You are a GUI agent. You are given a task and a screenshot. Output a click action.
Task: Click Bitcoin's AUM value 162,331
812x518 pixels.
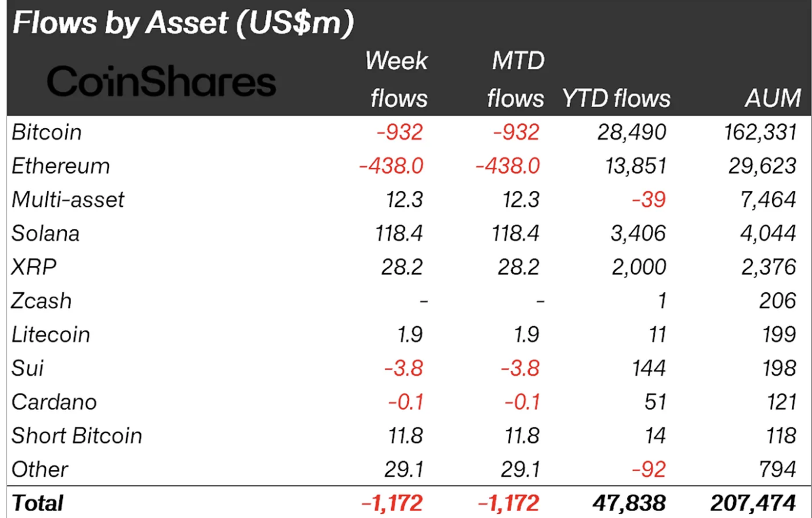pos(756,132)
